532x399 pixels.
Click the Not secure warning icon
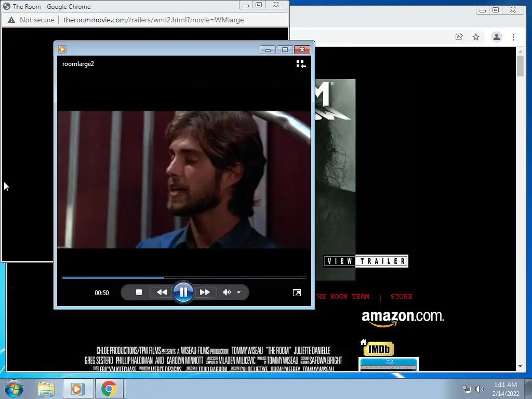coord(11,20)
